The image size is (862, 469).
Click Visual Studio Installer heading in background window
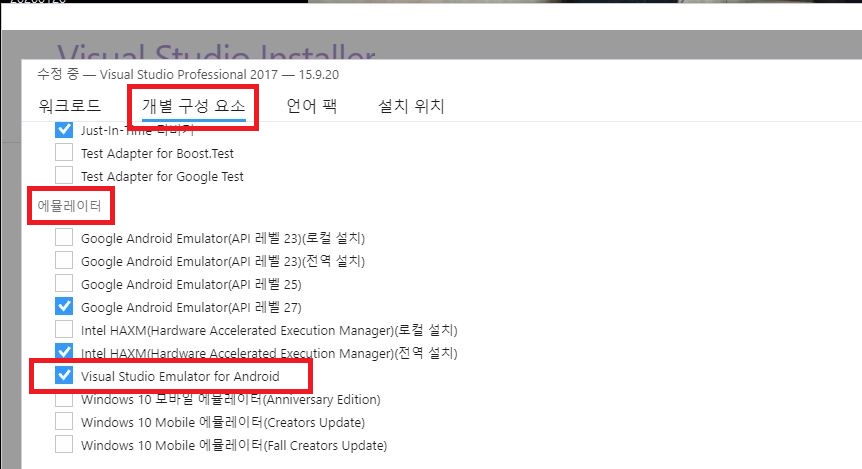[x=216, y=51]
